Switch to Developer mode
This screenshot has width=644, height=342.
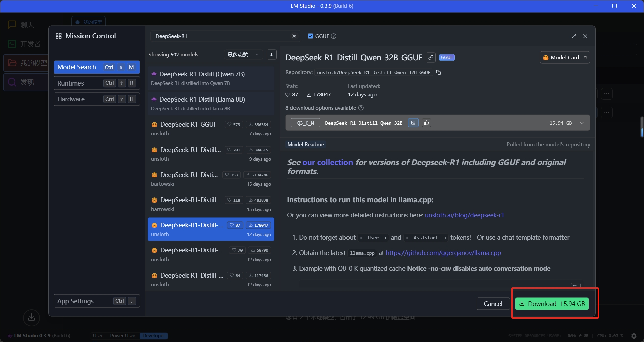coord(154,336)
